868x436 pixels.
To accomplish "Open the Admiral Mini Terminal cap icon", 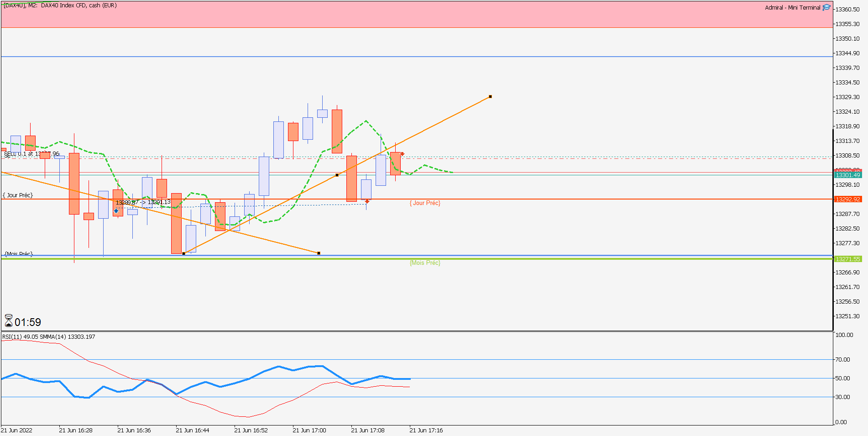I will [826, 7].
